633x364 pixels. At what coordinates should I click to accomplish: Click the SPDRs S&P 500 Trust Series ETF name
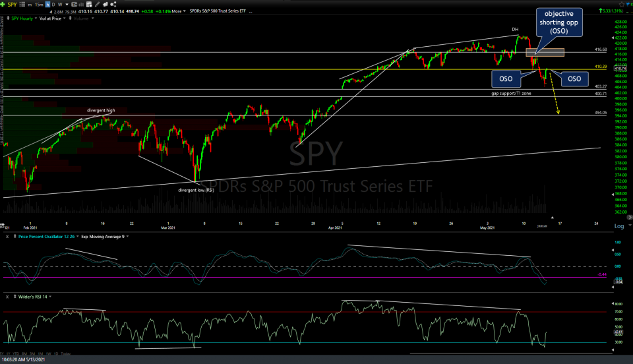[218, 11]
